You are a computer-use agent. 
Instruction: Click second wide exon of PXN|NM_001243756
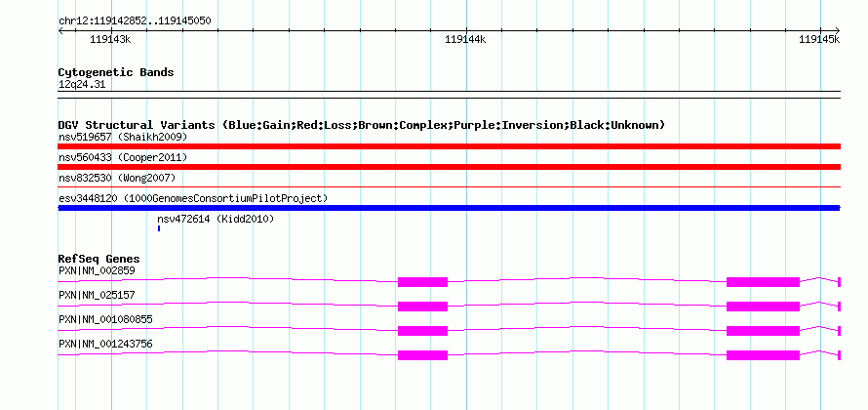pos(763,355)
